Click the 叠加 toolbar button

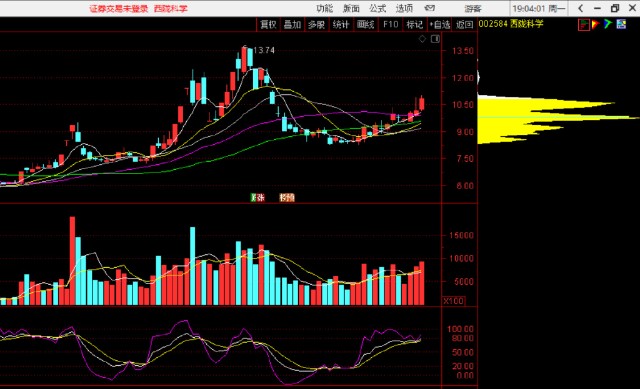[x=292, y=24]
